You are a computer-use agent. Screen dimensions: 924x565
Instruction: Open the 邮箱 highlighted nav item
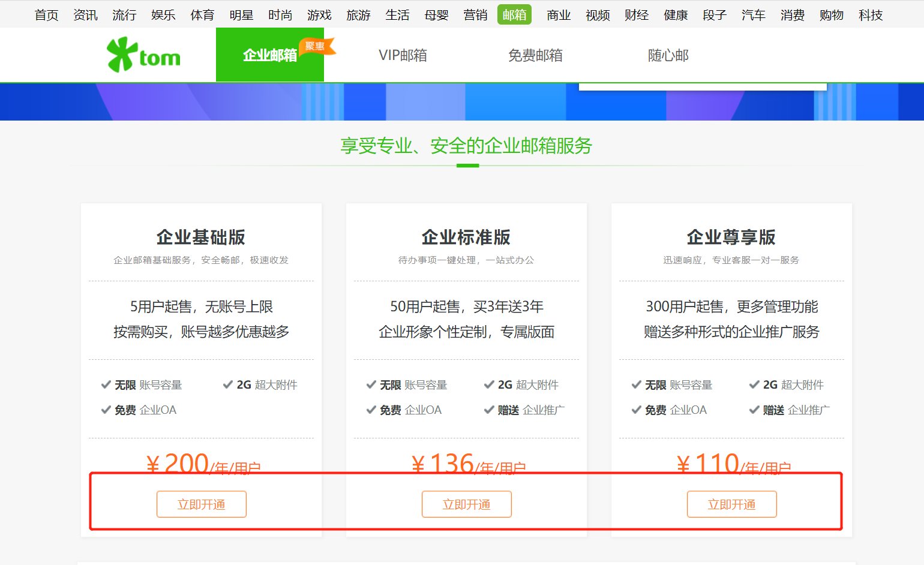pyautogui.click(x=514, y=15)
